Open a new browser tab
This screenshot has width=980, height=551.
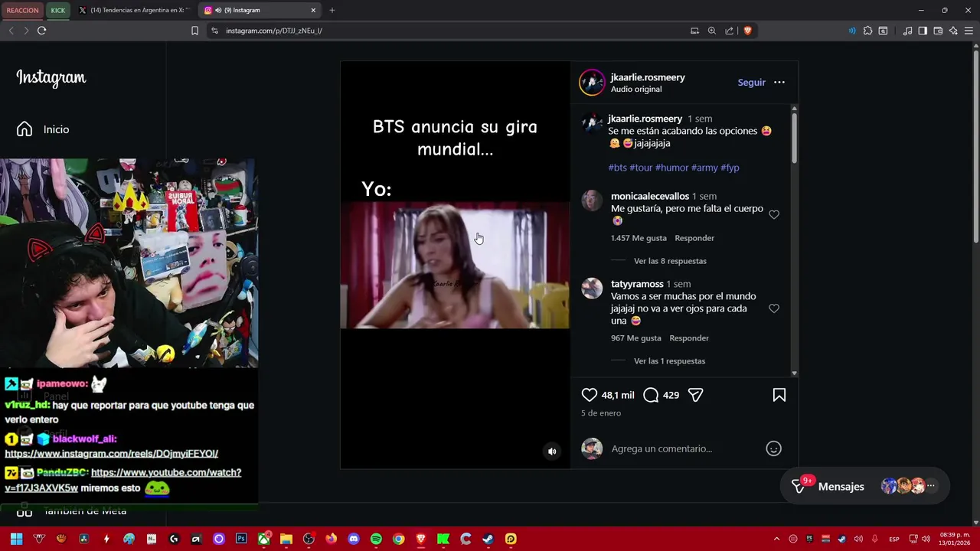pos(332,10)
